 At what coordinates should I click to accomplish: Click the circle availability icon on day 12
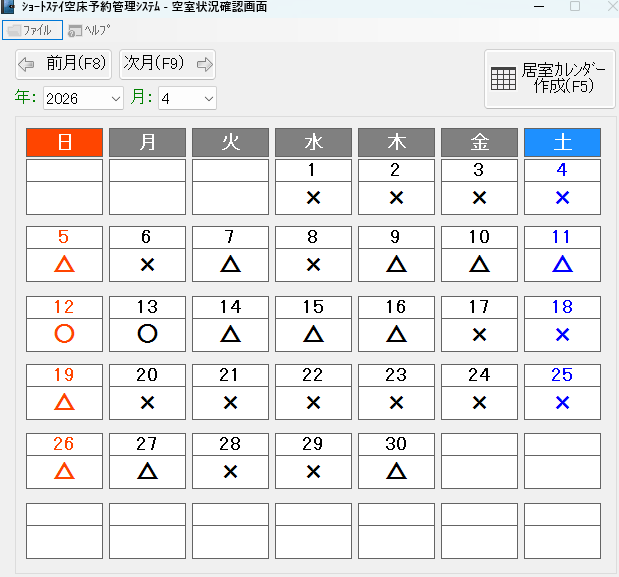65,334
